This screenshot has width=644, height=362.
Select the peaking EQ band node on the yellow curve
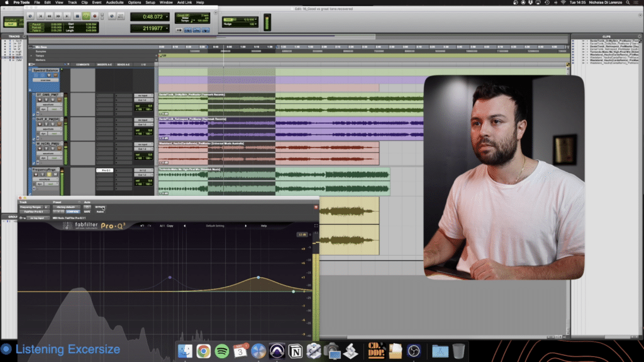[258, 278]
